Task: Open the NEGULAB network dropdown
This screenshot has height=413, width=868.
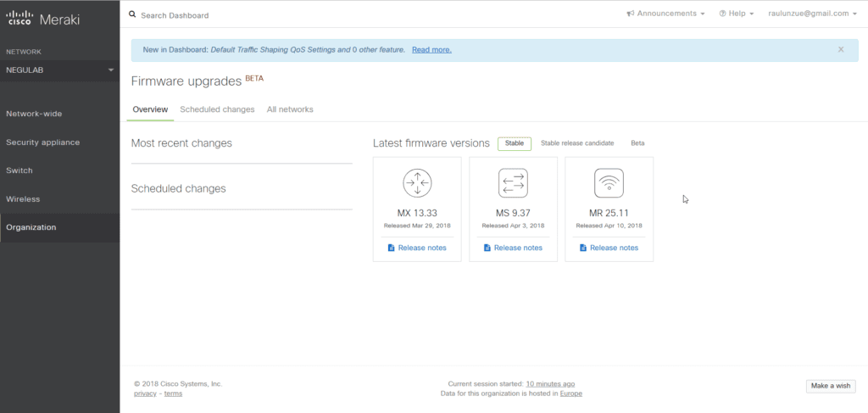Action: (60, 70)
